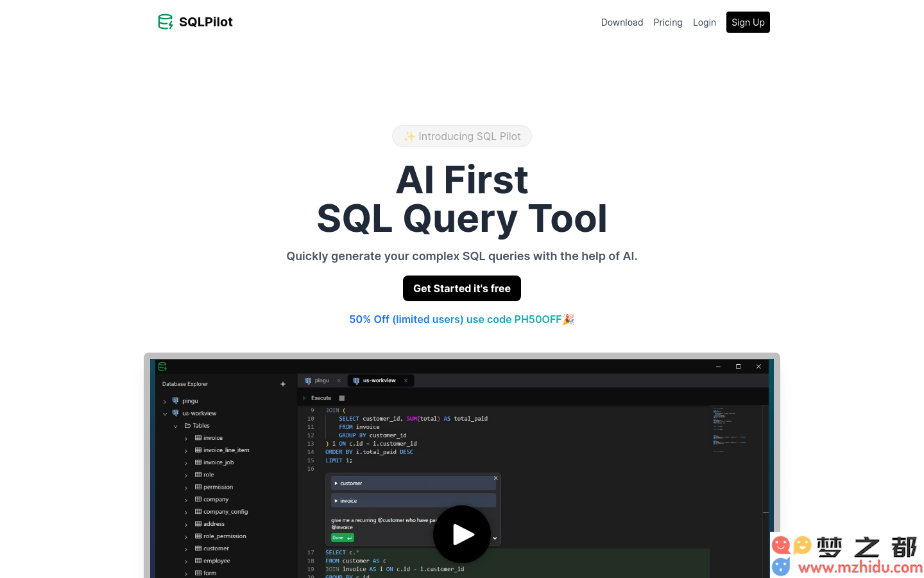Screen dimensions: 924x578
Task: Play the demo video
Action: (x=462, y=534)
